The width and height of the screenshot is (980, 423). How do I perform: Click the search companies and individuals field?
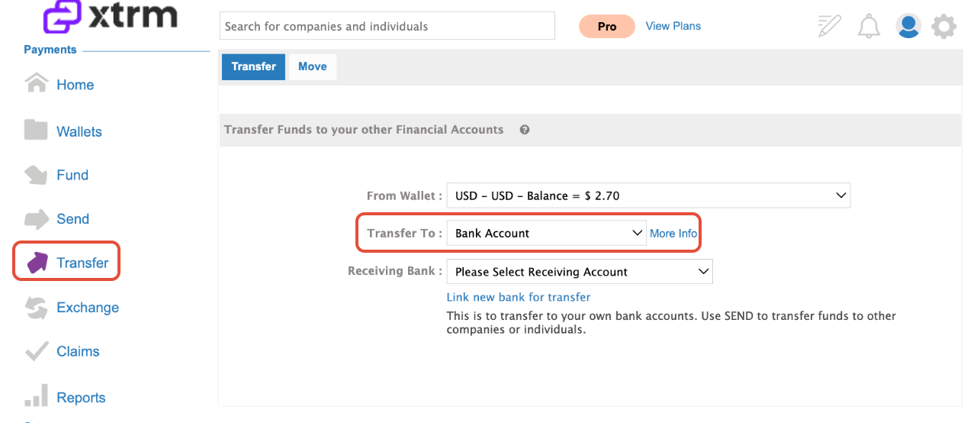tap(387, 26)
